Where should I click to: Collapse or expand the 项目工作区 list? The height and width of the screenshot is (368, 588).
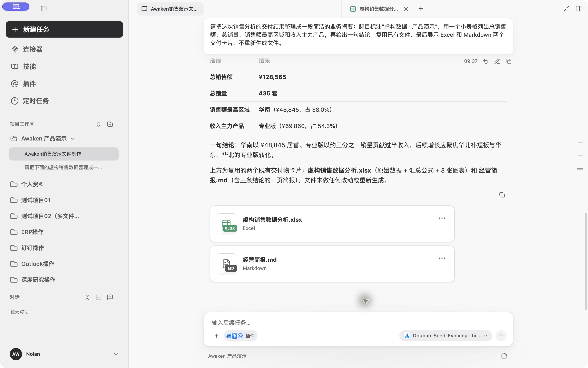(x=99, y=124)
